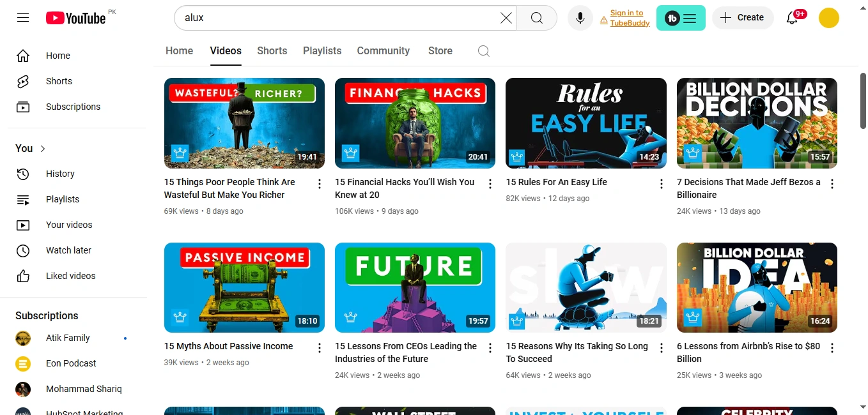Image resolution: width=868 pixels, height=415 pixels.
Task: Click Sign in to TubeBuddy link
Action: click(630, 18)
